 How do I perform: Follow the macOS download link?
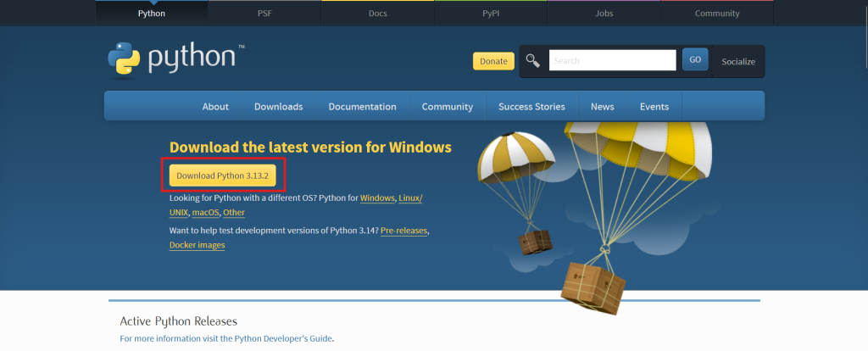(205, 213)
